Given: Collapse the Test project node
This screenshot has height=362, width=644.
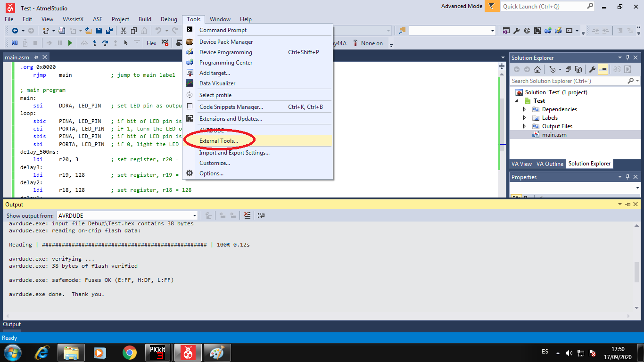Looking at the screenshot, I should [516, 101].
